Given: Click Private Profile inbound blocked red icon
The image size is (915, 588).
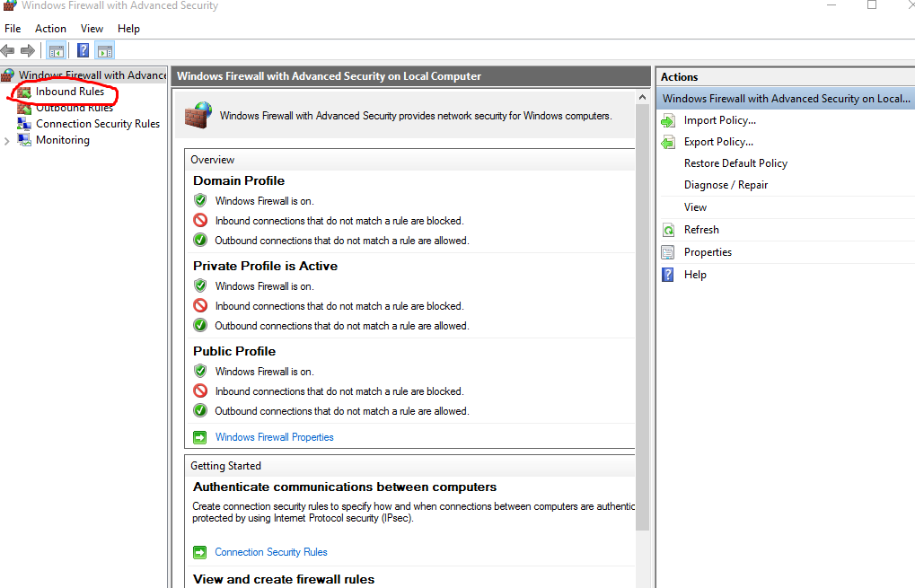Looking at the screenshot, I should [x=200, y=305].
